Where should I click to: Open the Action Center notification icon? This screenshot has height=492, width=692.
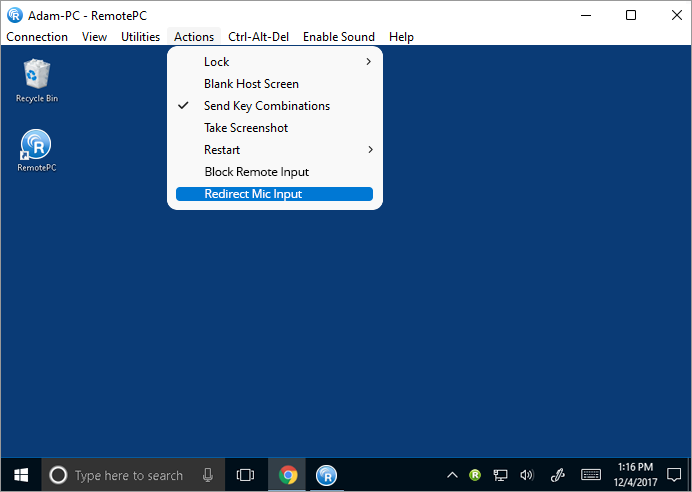pyautogui.click(x=674, y=475)
